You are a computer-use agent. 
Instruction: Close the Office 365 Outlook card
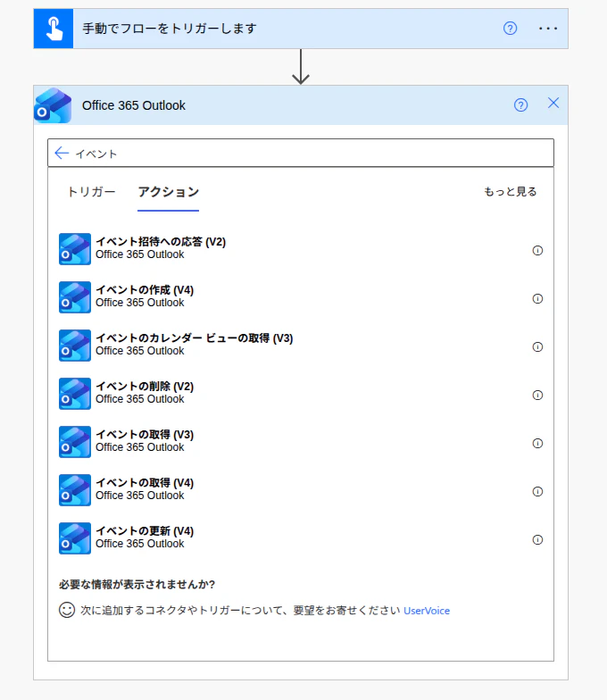553,104
